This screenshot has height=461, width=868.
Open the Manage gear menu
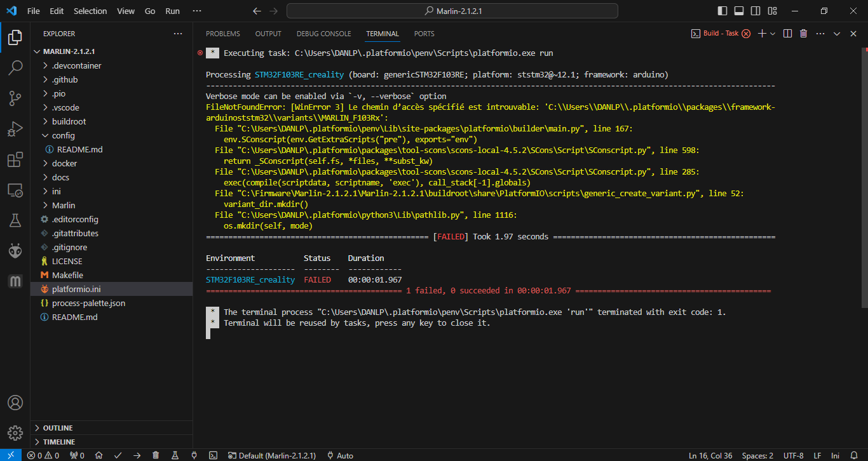15,433
